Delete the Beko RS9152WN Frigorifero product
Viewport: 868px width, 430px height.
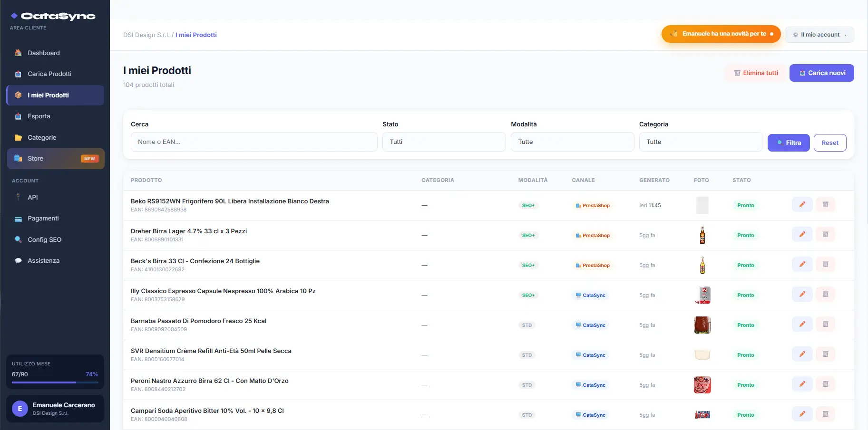pyautogui.click(x=825, y=205)
